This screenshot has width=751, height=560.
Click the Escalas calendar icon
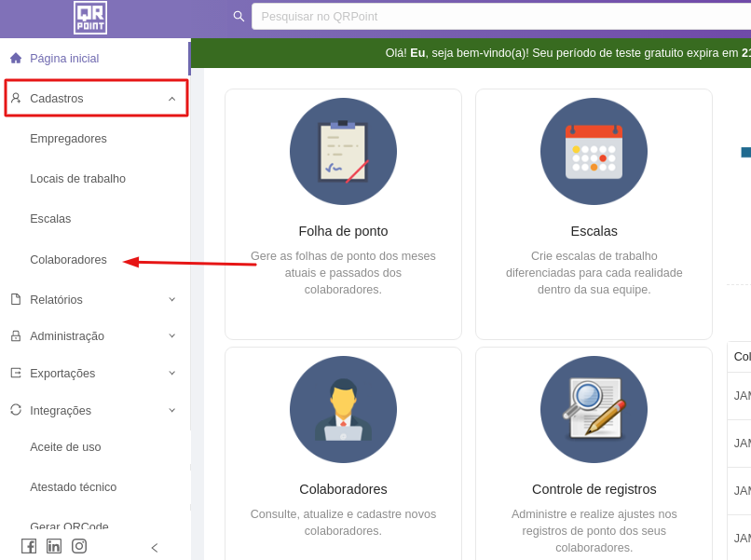(594, 151)
